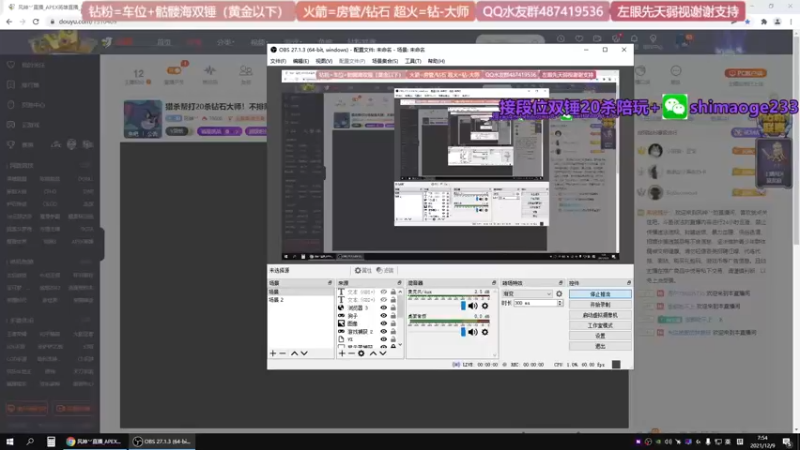This screenshot has width=800, height=450.
Task: Open the Calculator icon on the taskbar
Action: click(x=51, y=441)
